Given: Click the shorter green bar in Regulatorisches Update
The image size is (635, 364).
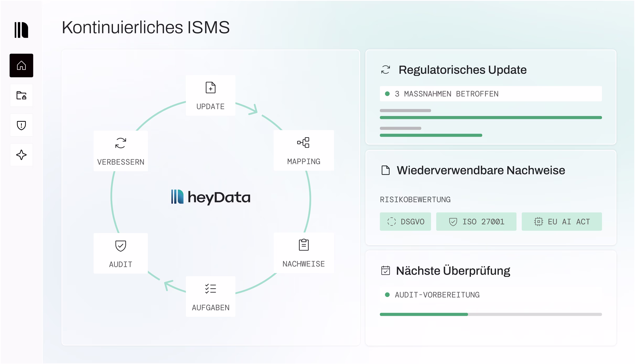Looking at the screenshot, I should [431, 135].
